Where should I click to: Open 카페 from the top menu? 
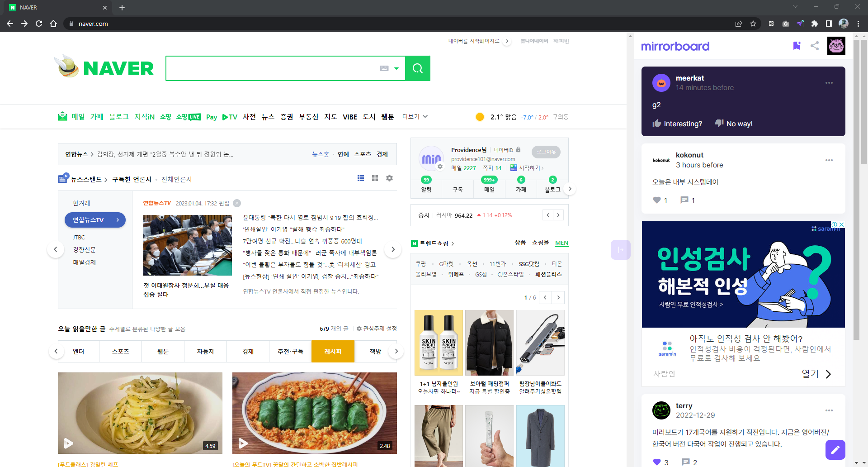point(97,117)
